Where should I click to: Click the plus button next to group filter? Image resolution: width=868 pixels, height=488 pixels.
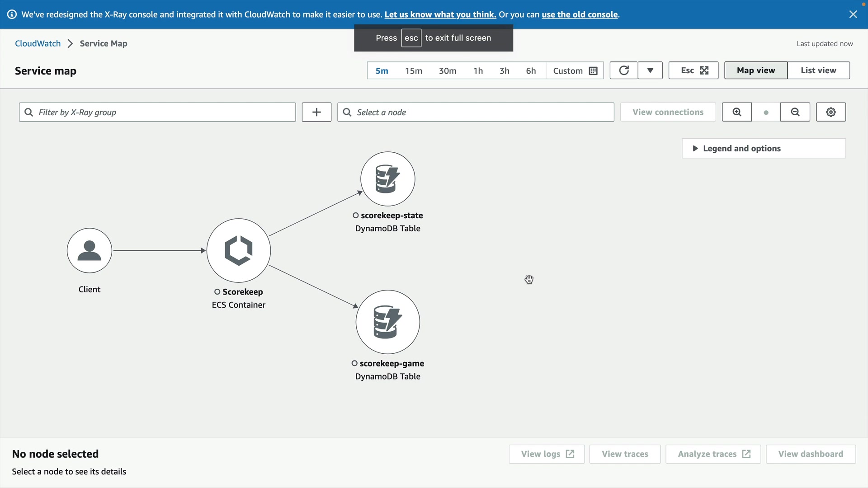316,112
